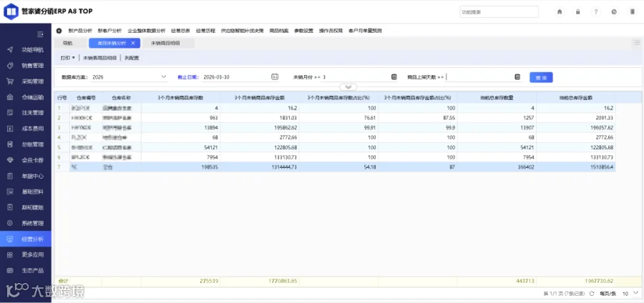This screenshot has height=303, width=644.
Task: Change the 每页/条 page size dropdown
Action: click(x=630, y=294)
